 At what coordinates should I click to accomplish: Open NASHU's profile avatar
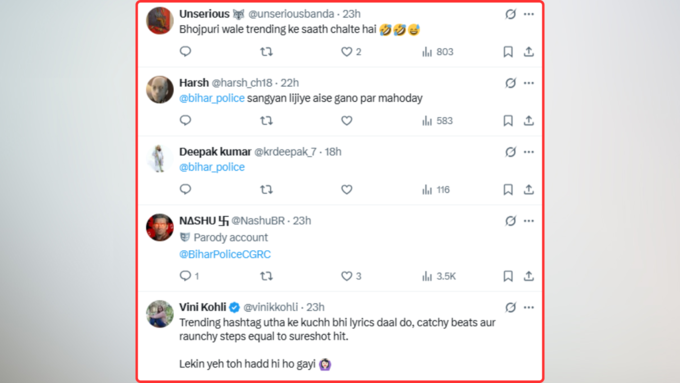[x=160, y=227]
